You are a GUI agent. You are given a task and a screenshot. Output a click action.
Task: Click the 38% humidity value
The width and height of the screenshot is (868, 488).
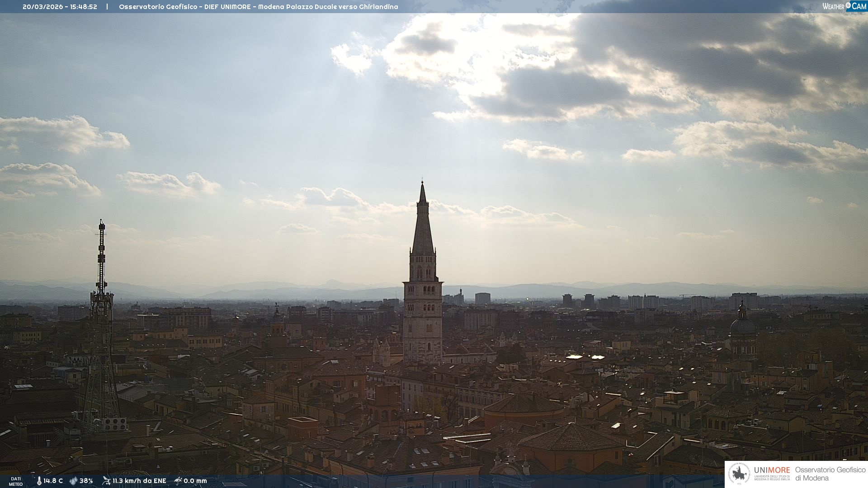[x=86, y=481]
